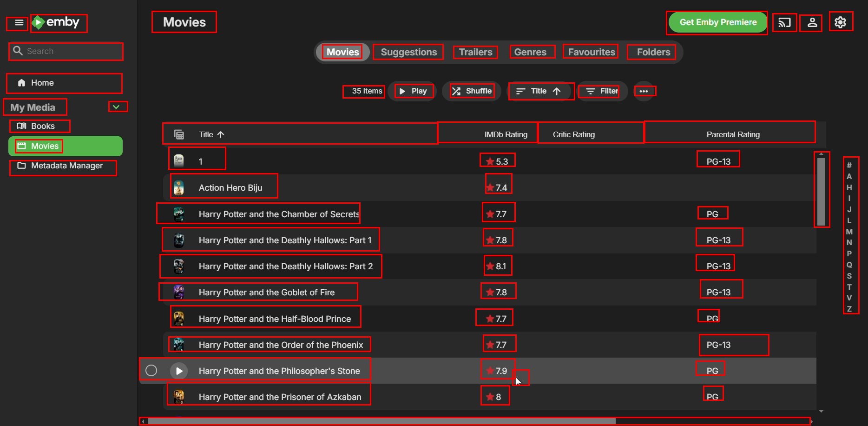
Task: Open Movies library in sidebar
Action: 65,146
